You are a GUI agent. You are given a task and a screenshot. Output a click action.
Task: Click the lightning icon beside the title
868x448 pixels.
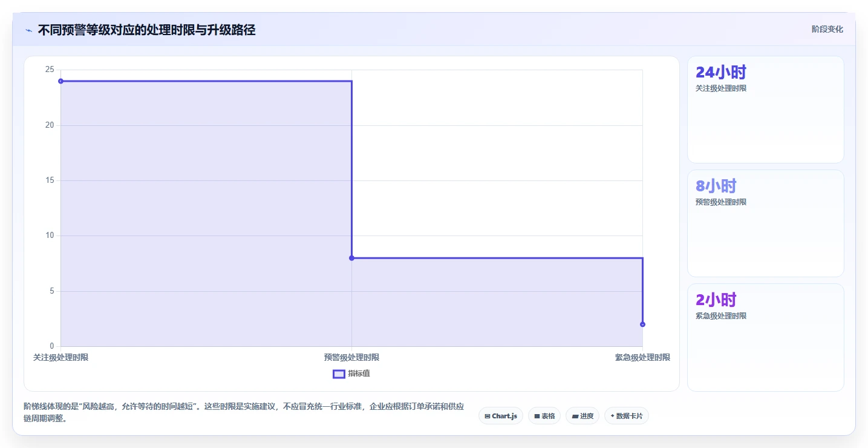[28, 30]
